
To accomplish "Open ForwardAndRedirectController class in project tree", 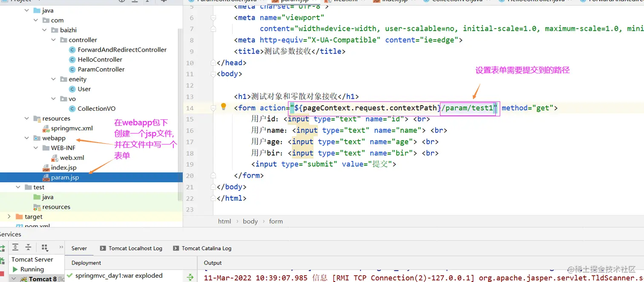I will pos(122,50).
